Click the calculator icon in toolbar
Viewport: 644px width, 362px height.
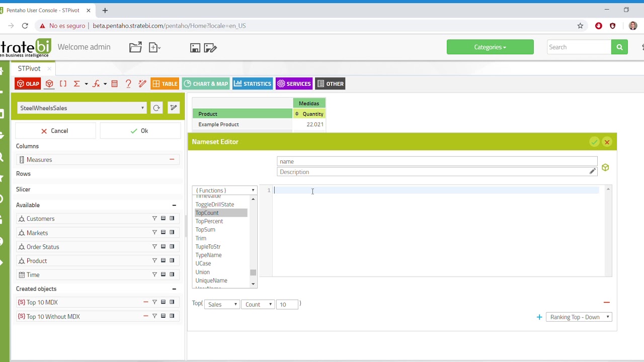click(115, 84)
